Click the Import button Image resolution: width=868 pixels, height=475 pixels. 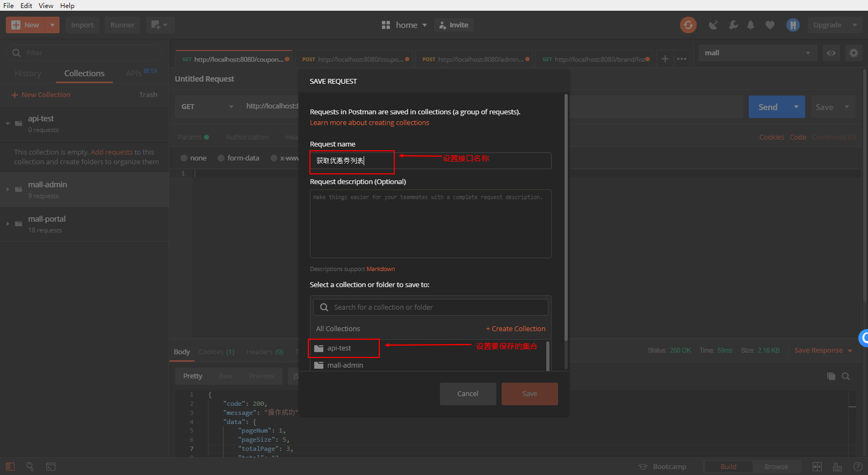82,25
